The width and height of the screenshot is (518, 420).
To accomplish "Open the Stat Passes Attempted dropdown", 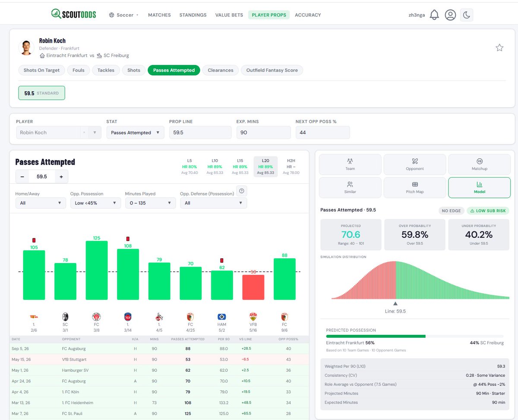I will (135, 132).
